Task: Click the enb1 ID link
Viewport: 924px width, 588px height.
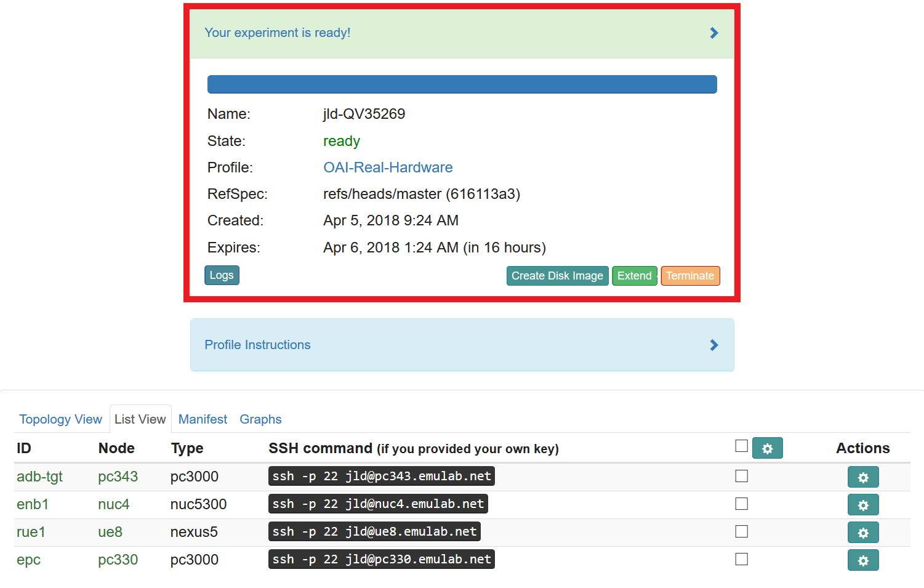Action: 33,504
